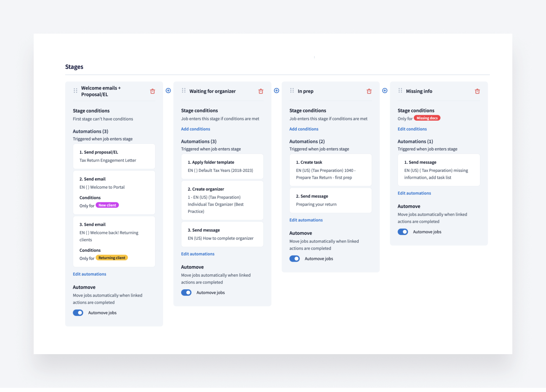This screenshot has width=546, height=392.
Task: Open "Edit conditions" in Missing info stage
Action: coord(412,129)
